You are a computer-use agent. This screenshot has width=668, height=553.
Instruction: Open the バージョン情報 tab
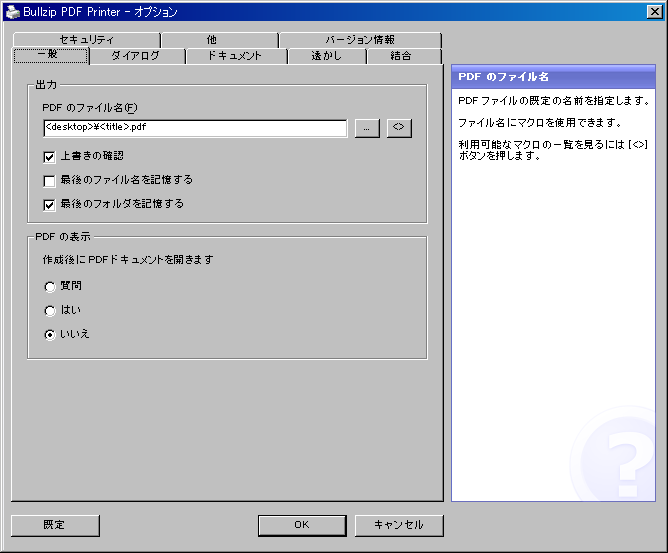(359, 40)
